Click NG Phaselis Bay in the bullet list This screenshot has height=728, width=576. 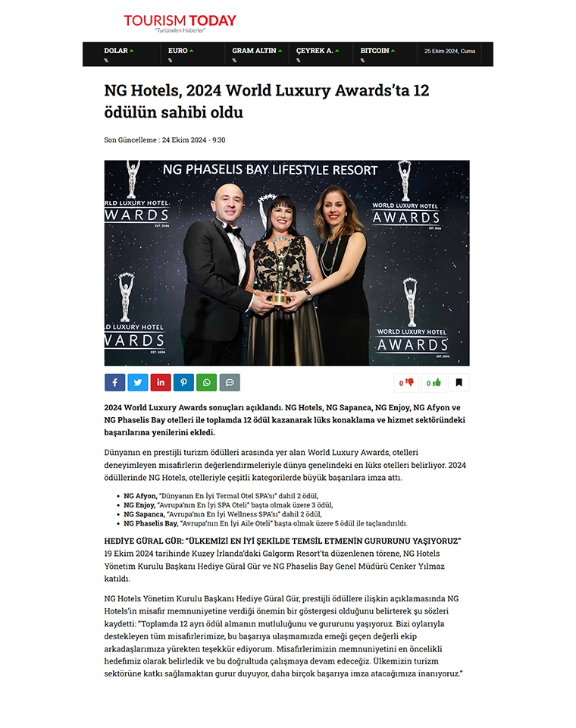tap(152, 522)
